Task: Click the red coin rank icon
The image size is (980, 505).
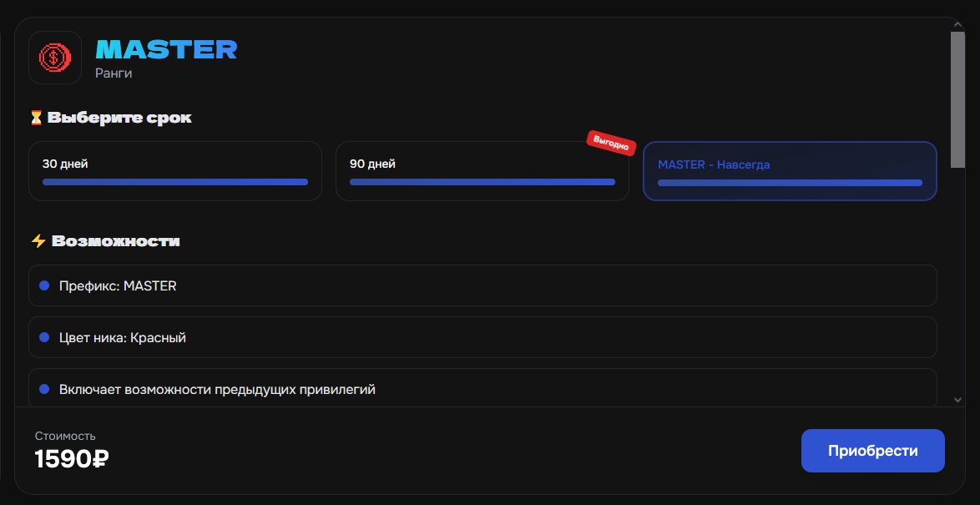Action: (55, 58)
